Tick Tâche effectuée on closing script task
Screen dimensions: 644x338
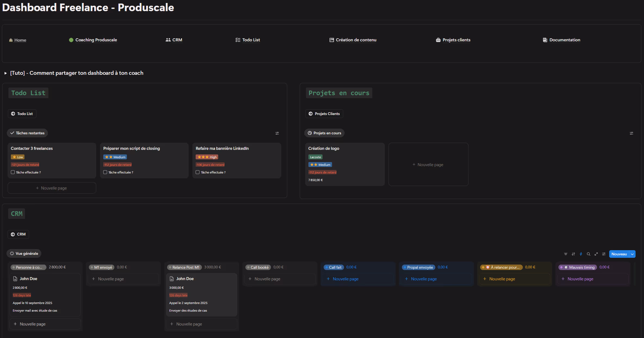tap(105, 172)
